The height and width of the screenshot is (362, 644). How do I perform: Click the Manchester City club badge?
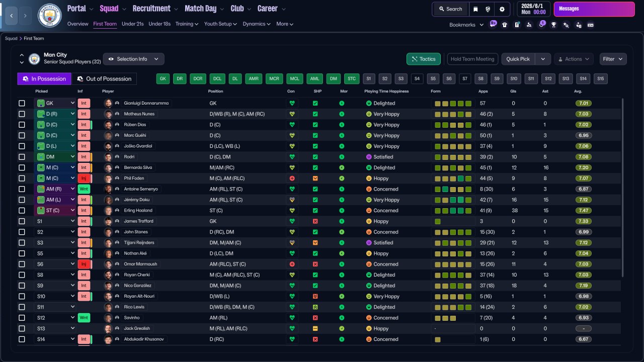point(50,16)
